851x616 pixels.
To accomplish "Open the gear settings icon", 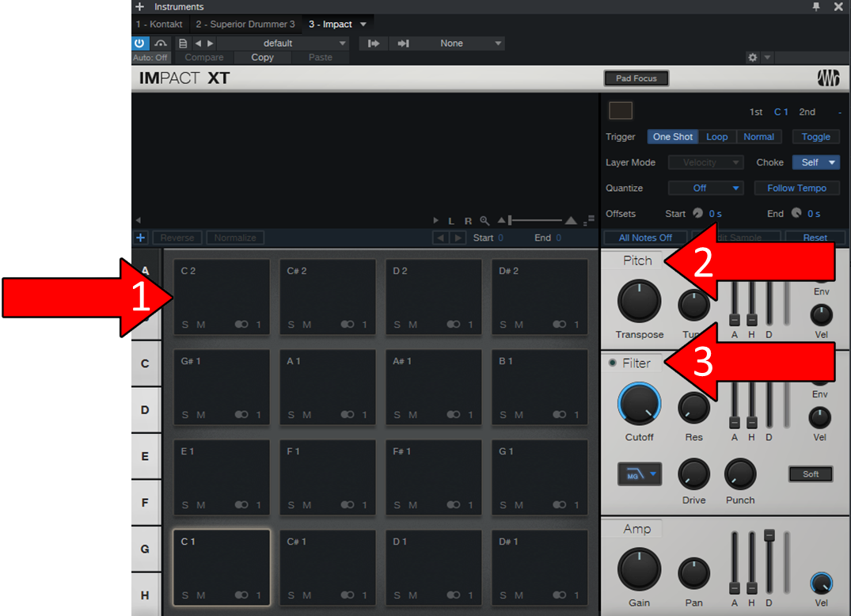I will coord(752,57).
